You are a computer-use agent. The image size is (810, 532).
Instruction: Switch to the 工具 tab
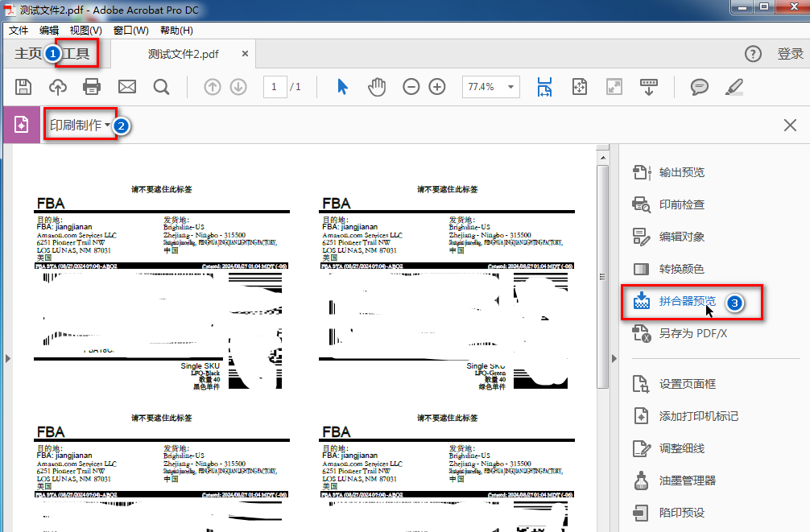coord(76,54)
